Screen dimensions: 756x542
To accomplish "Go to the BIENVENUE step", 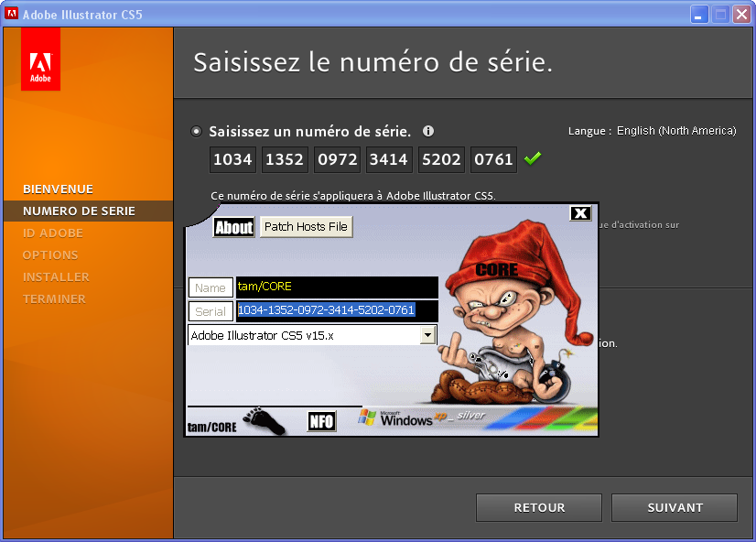I will 58,189.
